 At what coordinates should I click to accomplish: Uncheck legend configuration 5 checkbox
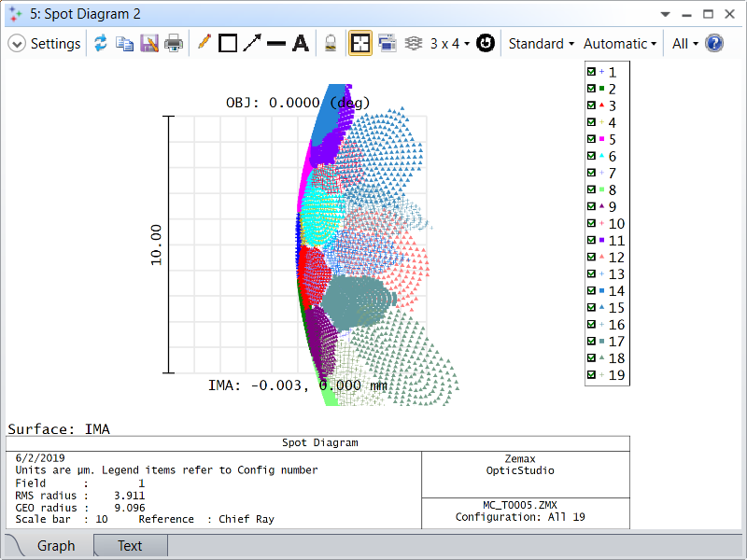point(591,139)
